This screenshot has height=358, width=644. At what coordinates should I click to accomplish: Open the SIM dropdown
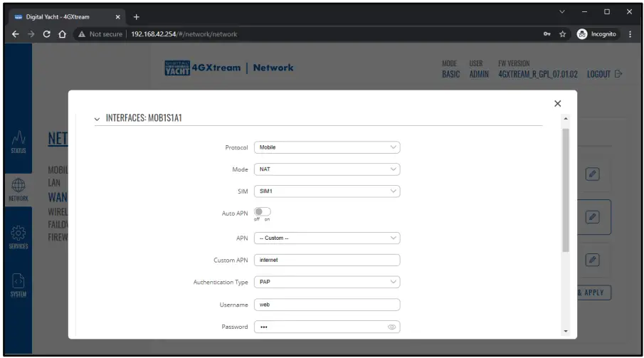(327, 191)
